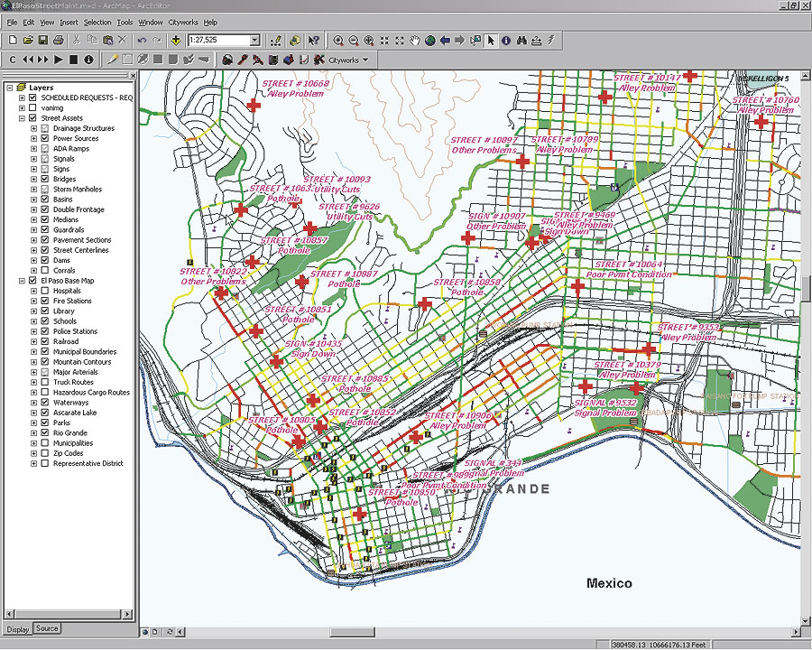Turn on the Zip Codes layer
This screenshot has height=650, width=812.
point(44,453)
